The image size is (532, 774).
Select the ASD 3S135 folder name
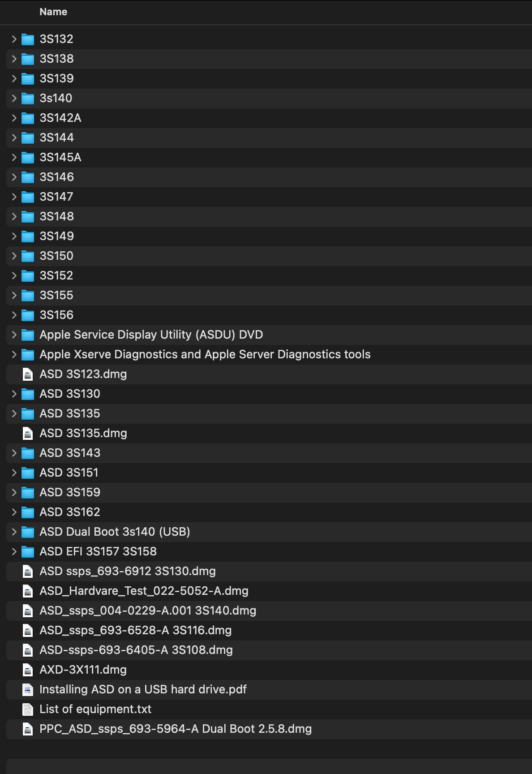(x=70, y=414)
